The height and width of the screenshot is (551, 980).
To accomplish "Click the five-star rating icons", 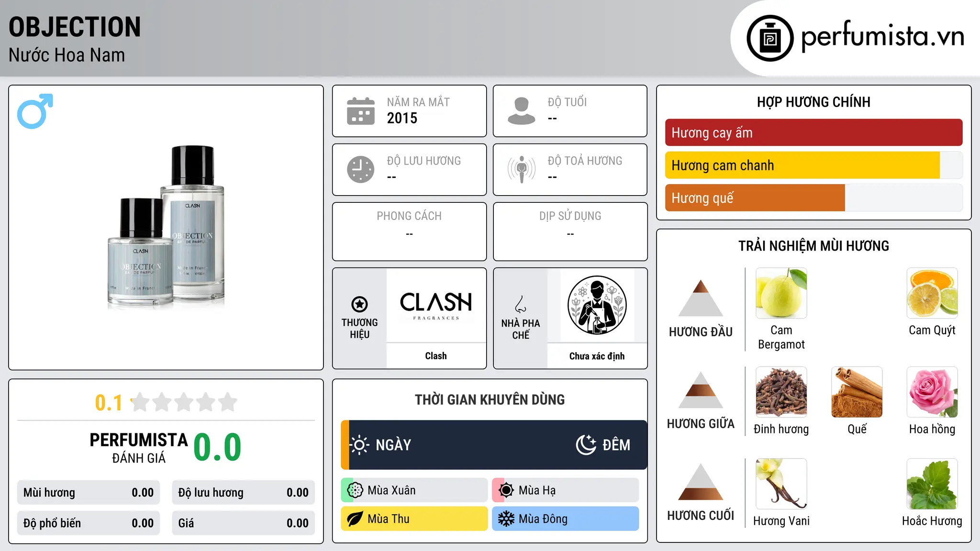I will pyautogui.click(x=184, y=402).
